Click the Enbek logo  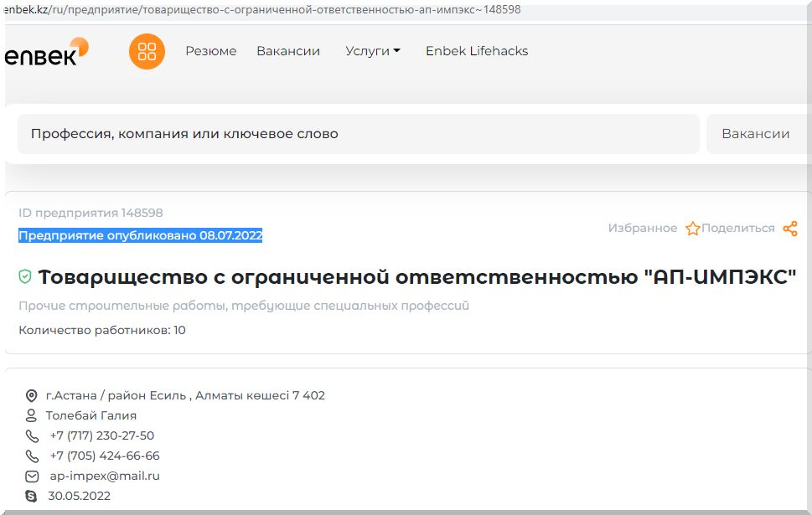[46, 52]
